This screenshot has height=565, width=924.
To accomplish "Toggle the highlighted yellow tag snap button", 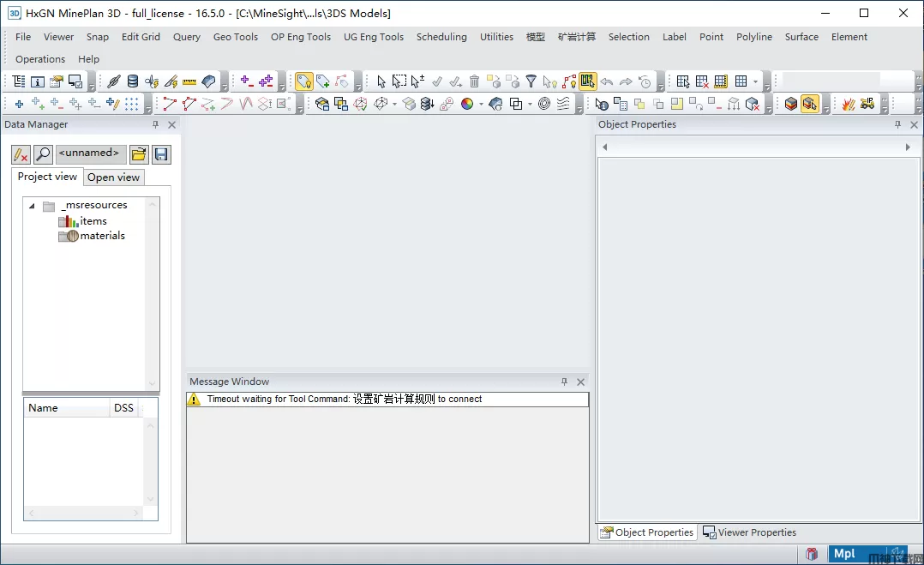I will pos(304,81).
